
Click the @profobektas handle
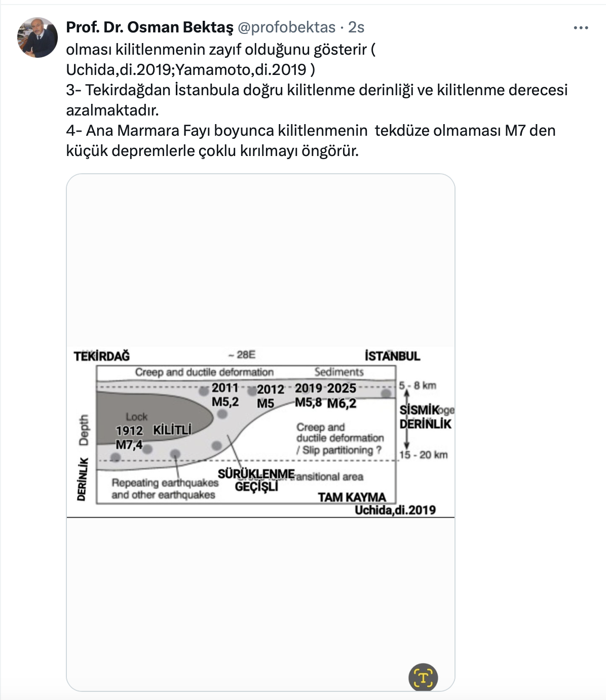click(x=286, y=27)
